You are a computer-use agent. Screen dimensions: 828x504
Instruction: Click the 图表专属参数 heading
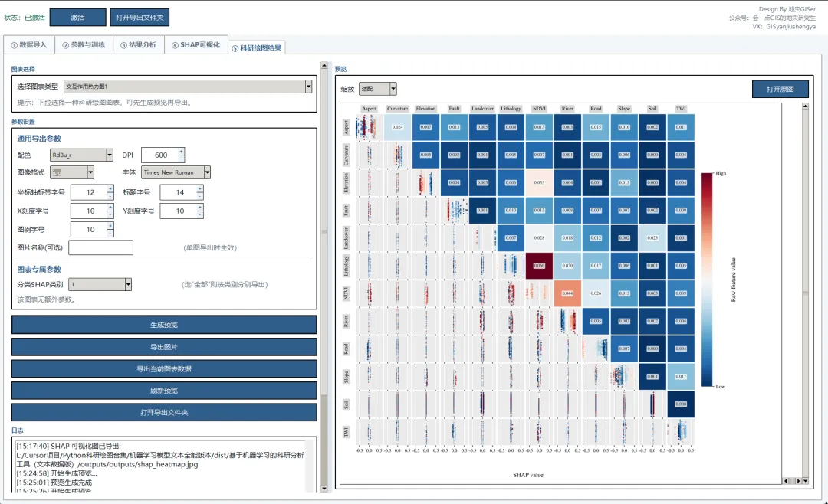pos(39,269)
